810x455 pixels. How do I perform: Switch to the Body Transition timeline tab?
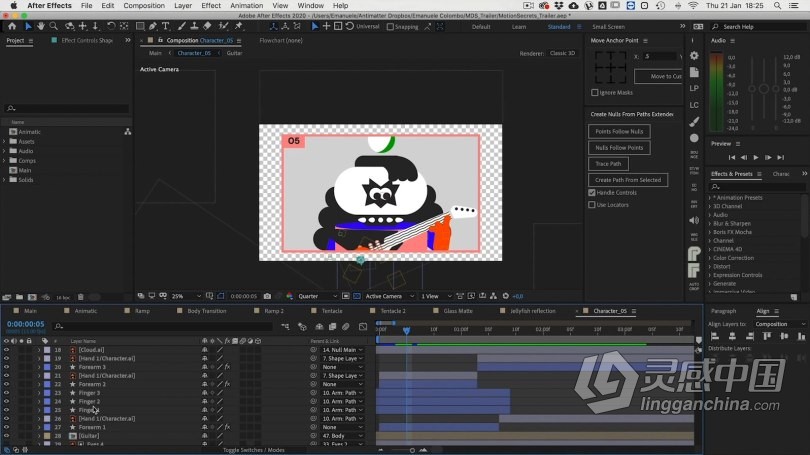pos(207,311)
